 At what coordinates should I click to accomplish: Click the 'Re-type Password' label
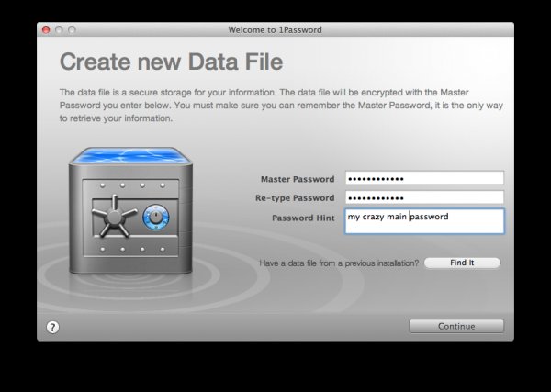tap(295, 198)
